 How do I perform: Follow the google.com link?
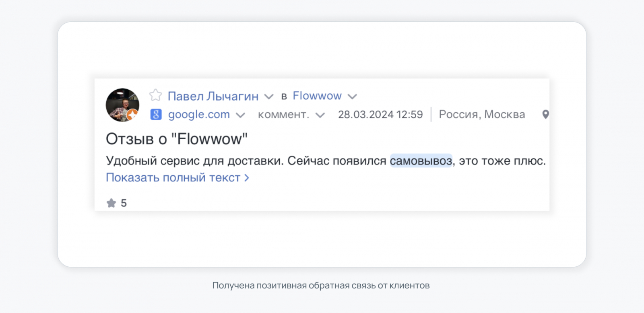[199, 115]
